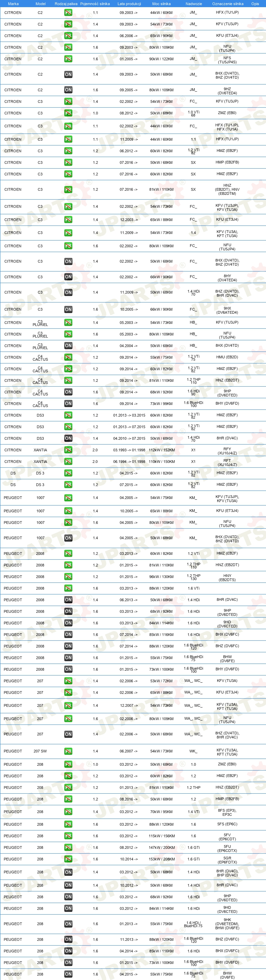The height and width of the screenshot is (980, 266).
Task: Click the Rodzaj paliwa column header
Action: coord(66,4)
